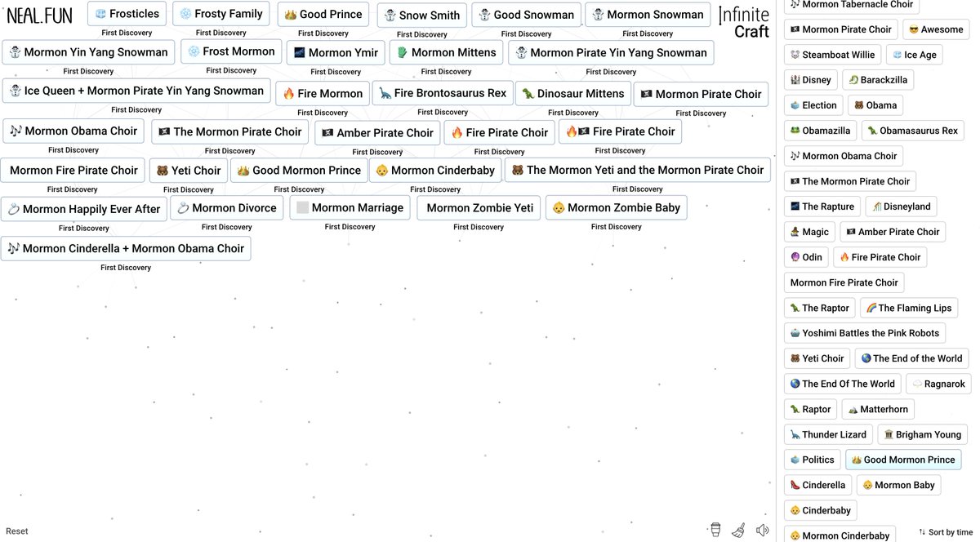This screenshot has height=542, width=980.
Task: Click the Mormon Marriage element
Action: point(350,208)
